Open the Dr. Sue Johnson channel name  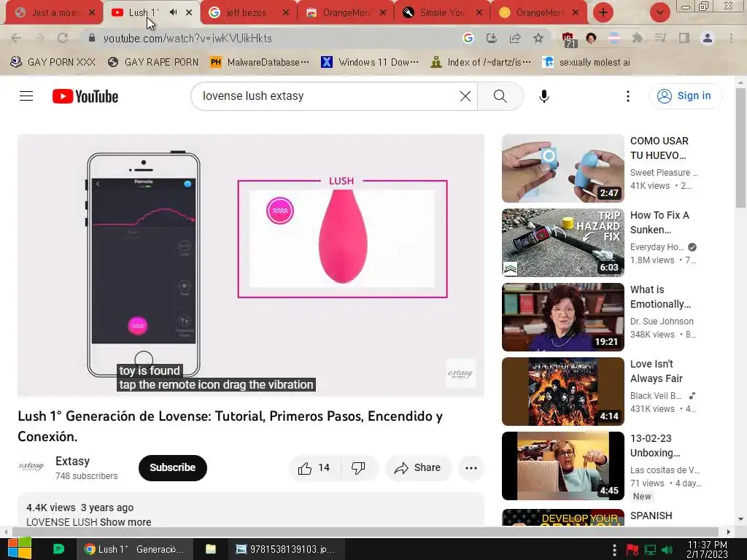point(662,322)
